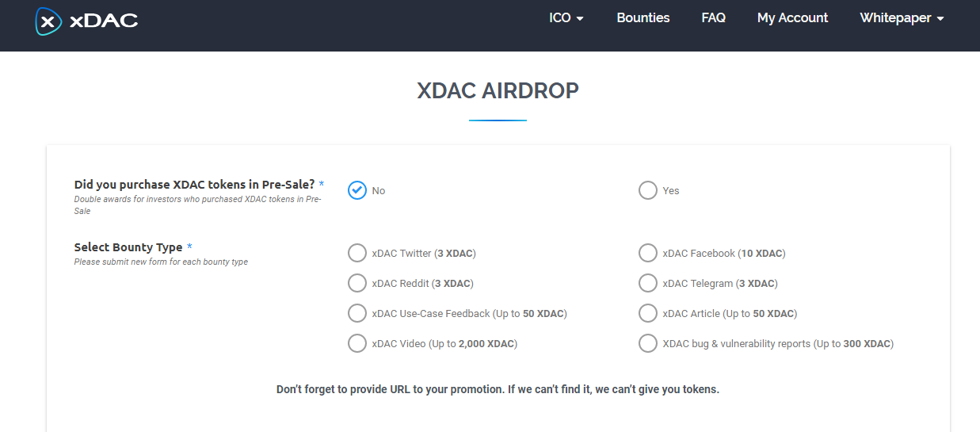Choose xDAC Facebook bounty type
The width and height of the screenshot is (980, 432).
tap(648, 253)
